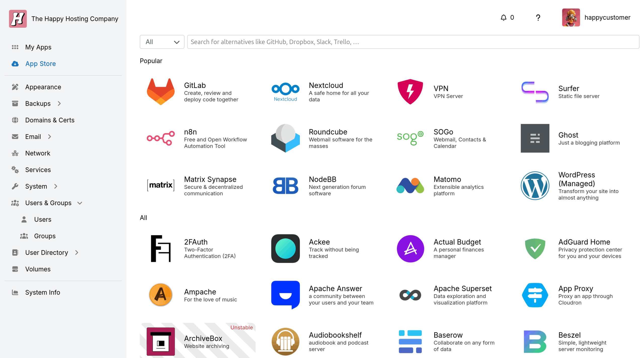Viewport: 644px width, 358px height.
Task: Click the happycustomer profile name
Action: (x=607, y=18)
